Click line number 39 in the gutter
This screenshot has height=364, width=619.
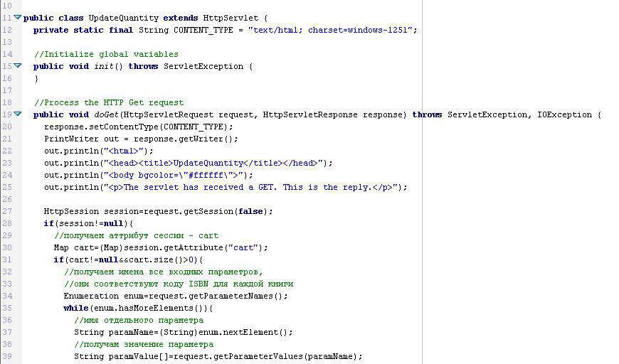(7, 356)
